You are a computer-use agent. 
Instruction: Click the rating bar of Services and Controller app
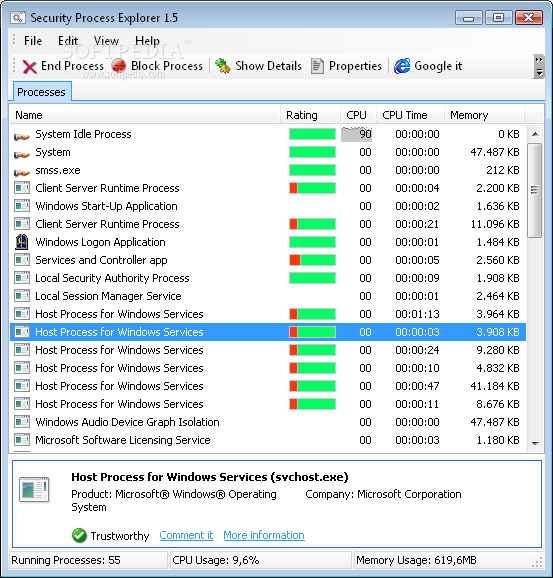312,260
